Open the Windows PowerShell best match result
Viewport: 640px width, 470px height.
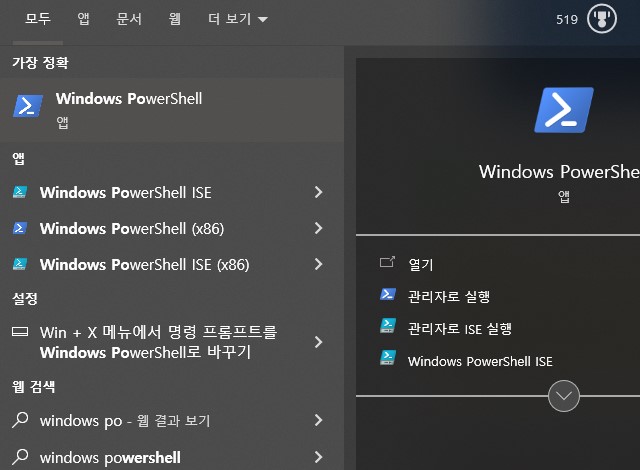[172, 110]
